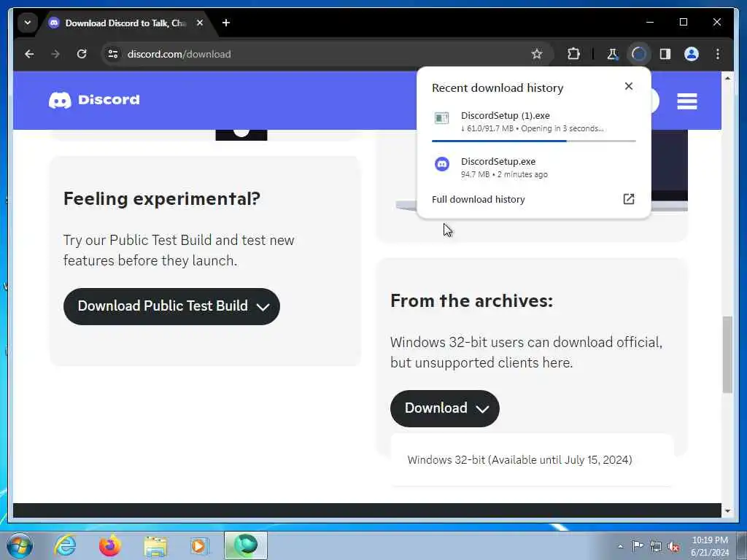747x560 pixels.
Task: Click the scrollbar up arrow
Action: tap(727, 77)
